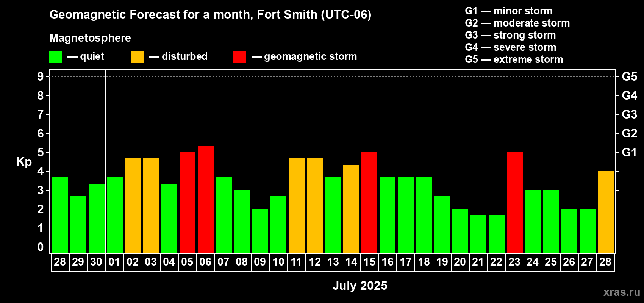Click the '— geomagnetic storm' legend label

pos(304,57)
